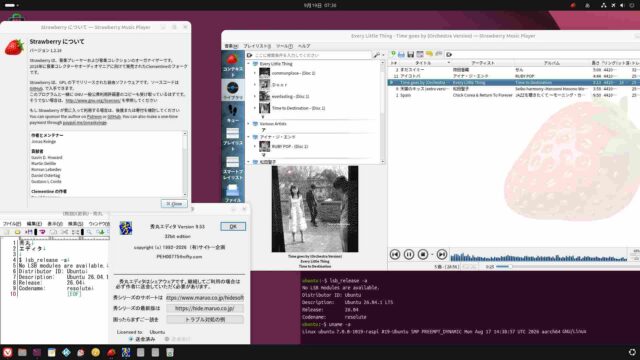Open the hide.maruo.co.jp link button
640x360 pixels.
pyautogui.click(x=205, y=309)
